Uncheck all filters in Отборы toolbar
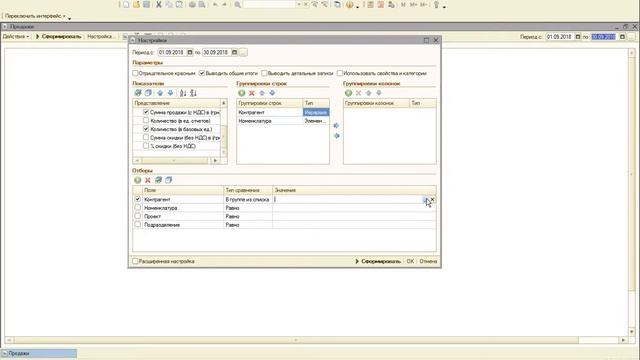 tap(169, 180)
